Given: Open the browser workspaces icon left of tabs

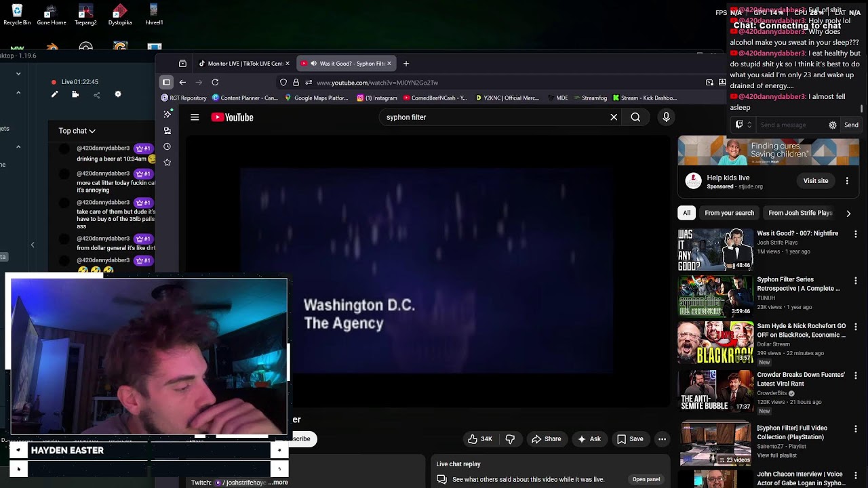Looking at the screenshot, I should point(182,63).
